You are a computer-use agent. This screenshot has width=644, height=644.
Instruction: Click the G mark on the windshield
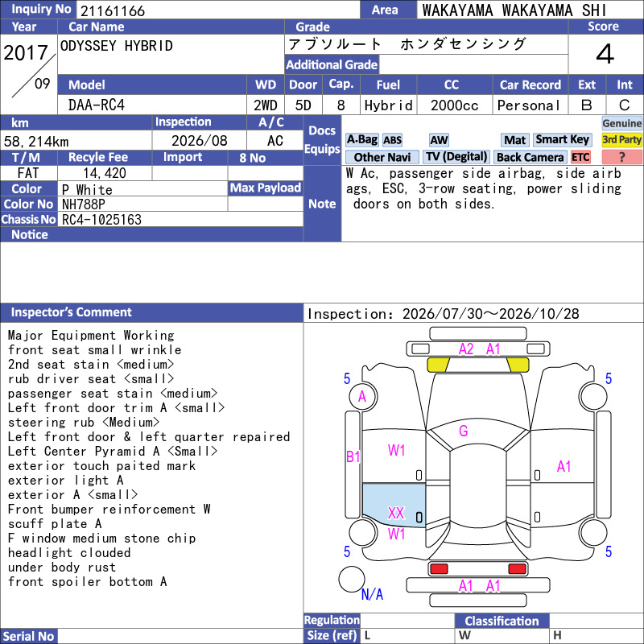[x=464, y=431]
